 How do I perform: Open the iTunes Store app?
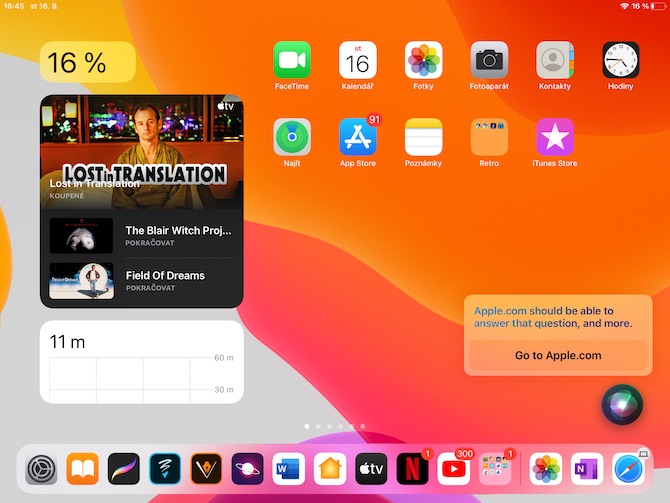pos(555,137)
